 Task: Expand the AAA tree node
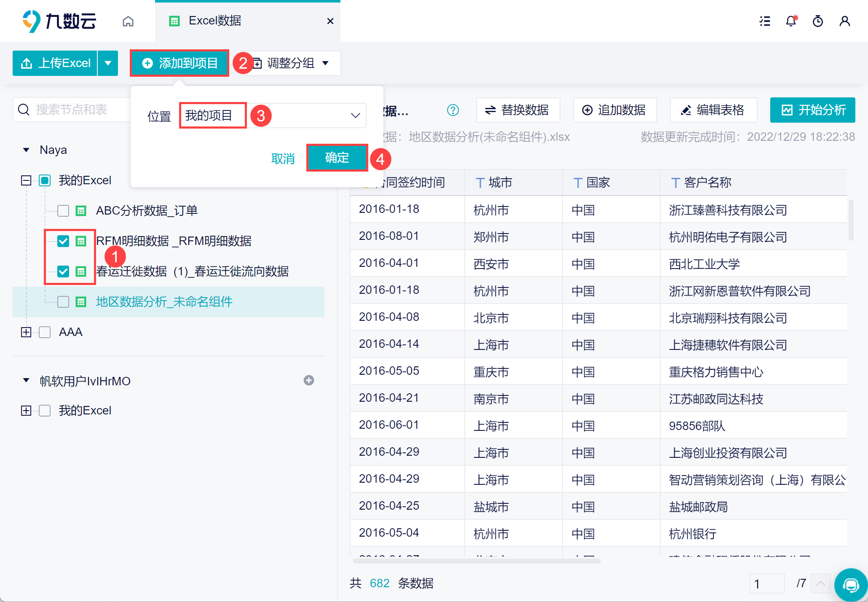26,332
